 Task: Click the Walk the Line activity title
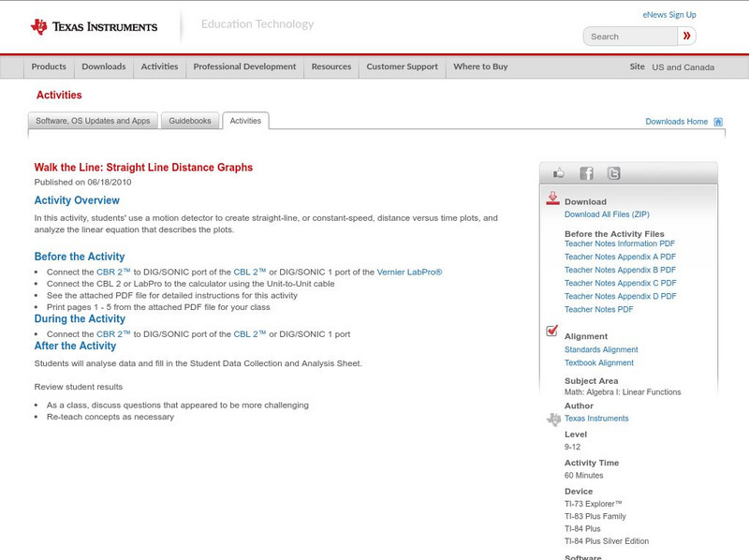coord(143,168)
